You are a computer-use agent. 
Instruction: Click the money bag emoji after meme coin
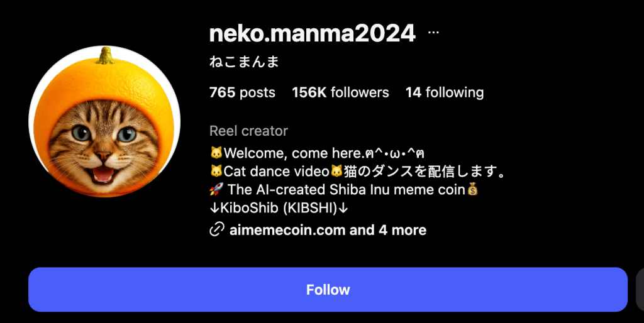[473, 190]
